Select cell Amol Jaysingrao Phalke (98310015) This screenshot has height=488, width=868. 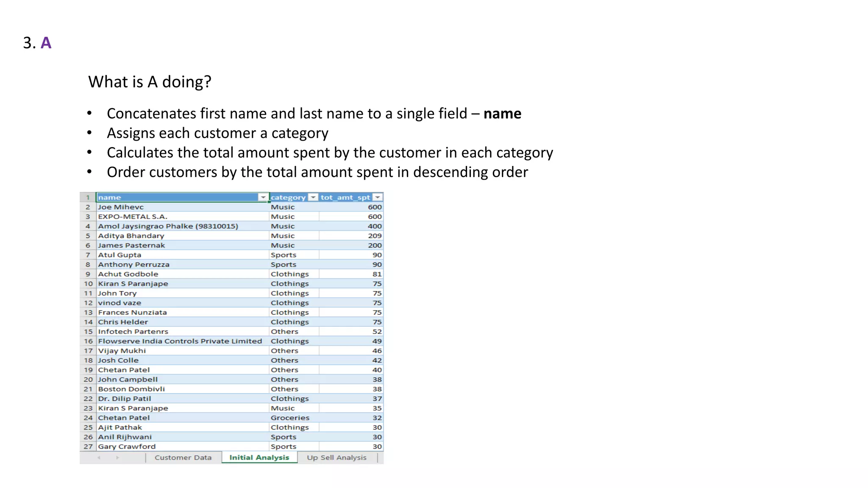point(183,226)
